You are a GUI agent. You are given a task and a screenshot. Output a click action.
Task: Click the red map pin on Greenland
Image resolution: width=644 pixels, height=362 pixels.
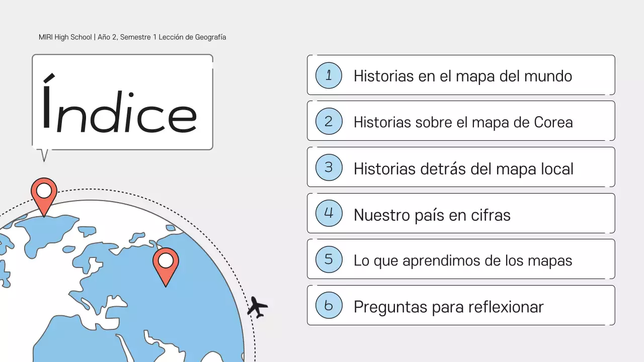tap(44, 191)
